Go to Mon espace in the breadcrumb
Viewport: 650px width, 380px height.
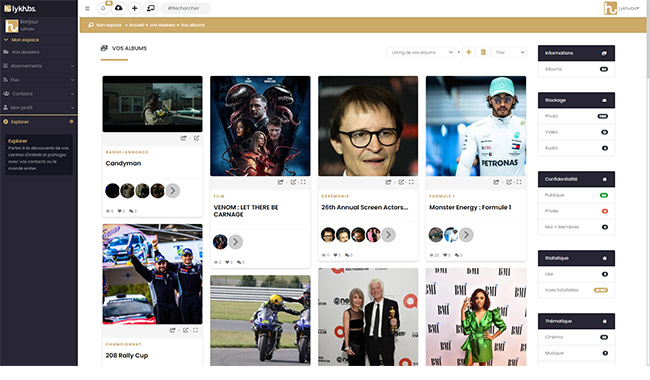coord(109,25)
